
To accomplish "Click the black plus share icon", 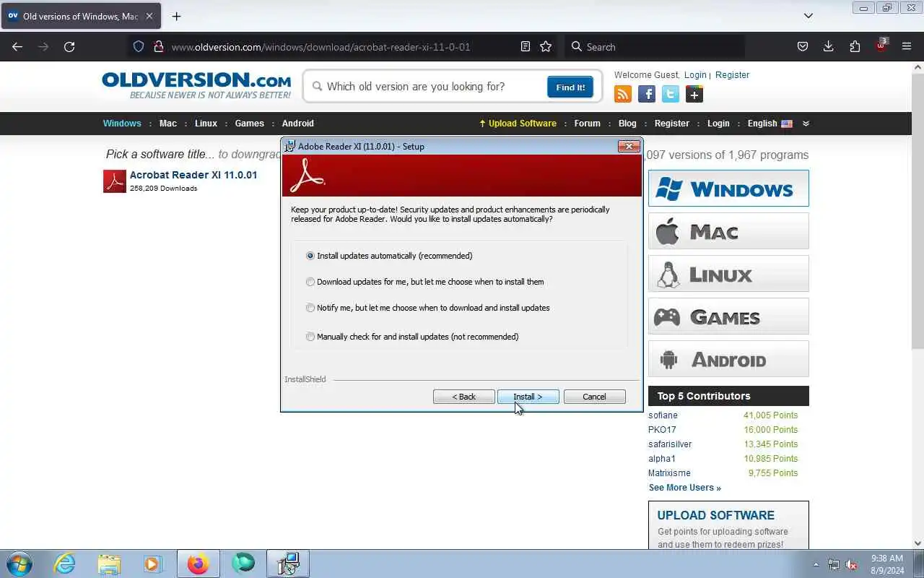I will [694, 94].
